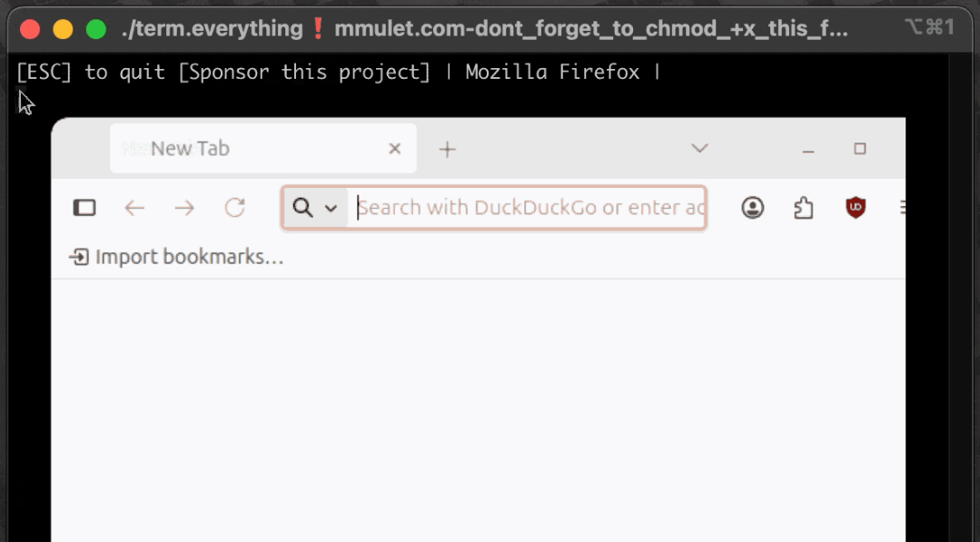Open the Extensions puzzle icon
The image size is (980, 542).
coord(803,208)
